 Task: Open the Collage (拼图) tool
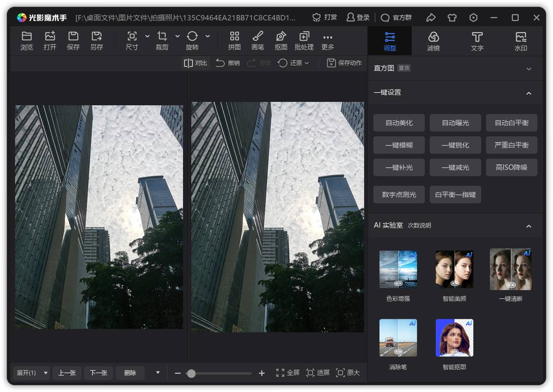pyautogui.click(x=235, y=41)
